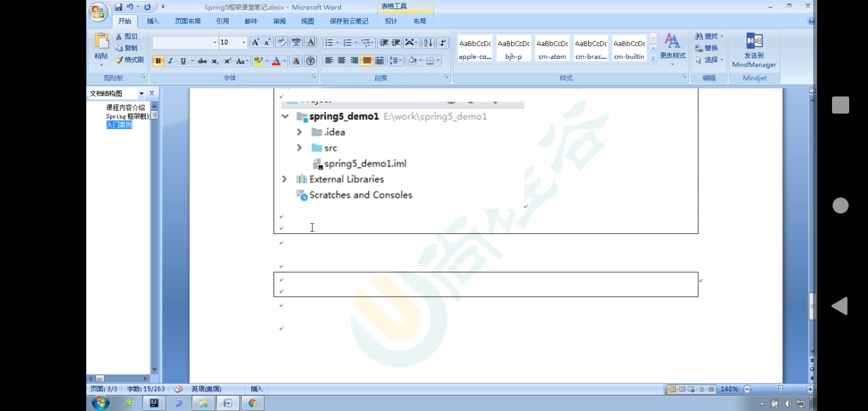Open the highlight color dropdown arrow
This screenshot has width=868, height=411.
click(266, 61)
